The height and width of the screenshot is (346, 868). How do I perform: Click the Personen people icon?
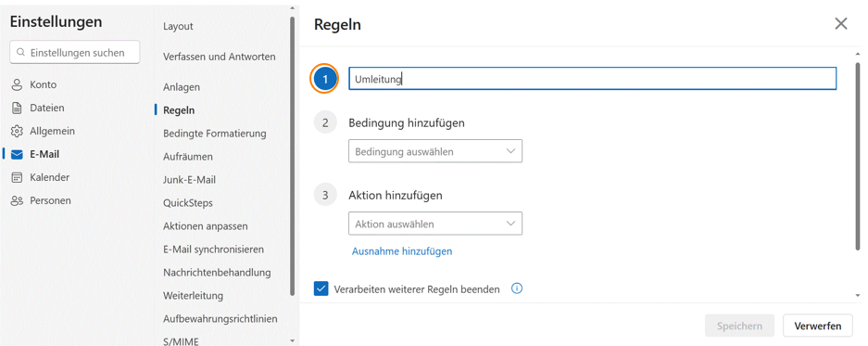pyautogui.click(x=18, y=200)
